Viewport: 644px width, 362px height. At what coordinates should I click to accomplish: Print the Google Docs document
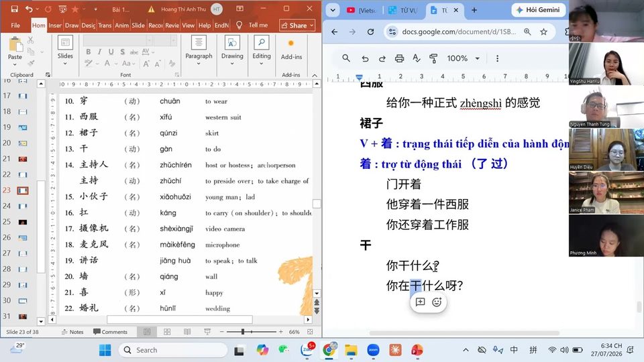tap(399, 58)
